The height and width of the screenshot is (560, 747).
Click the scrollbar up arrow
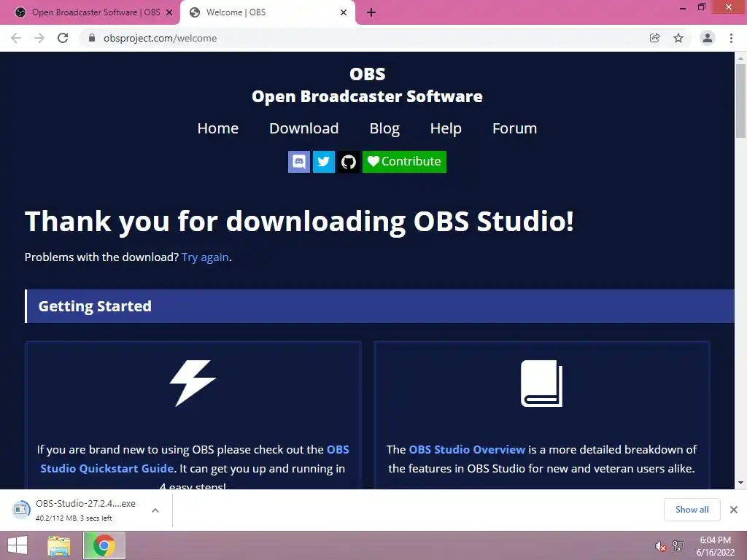tap(740, 58)
